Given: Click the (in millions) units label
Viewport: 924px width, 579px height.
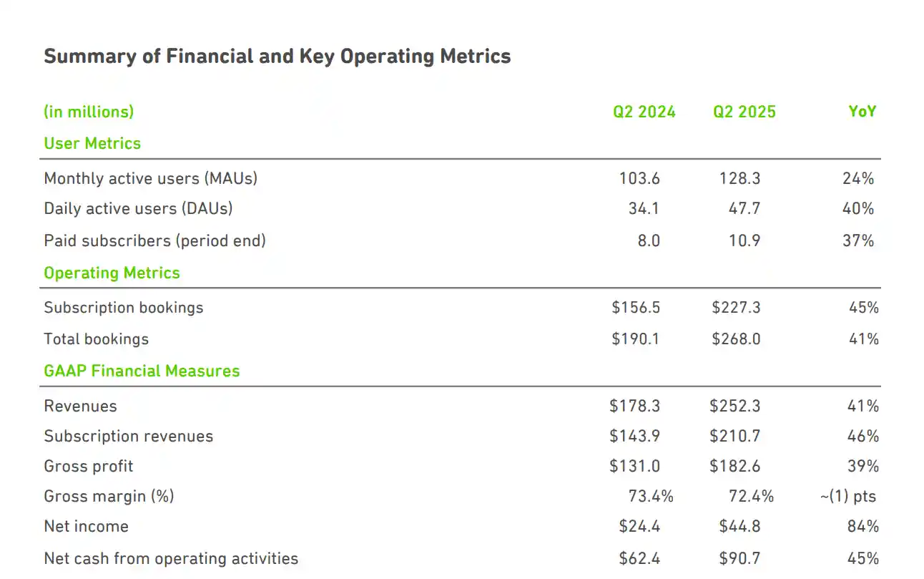Looking at the screenshot, I should pyautogui.click(x=89, y=112).
